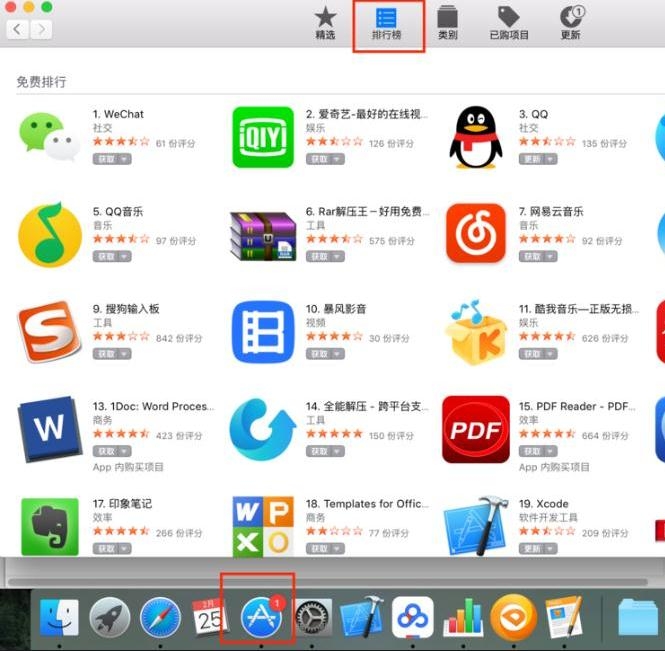
Task: Open the 搜狗输入法 app icon
Action: [50, 332]
